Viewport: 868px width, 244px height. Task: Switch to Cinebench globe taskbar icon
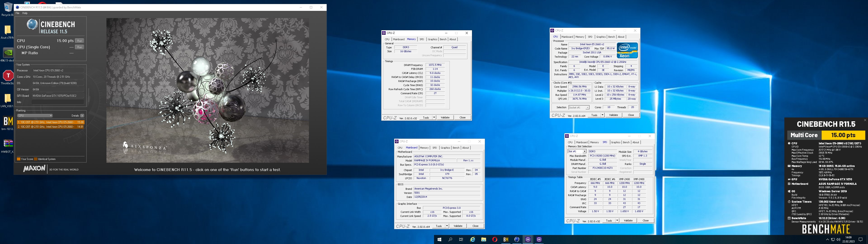[517, 239]
